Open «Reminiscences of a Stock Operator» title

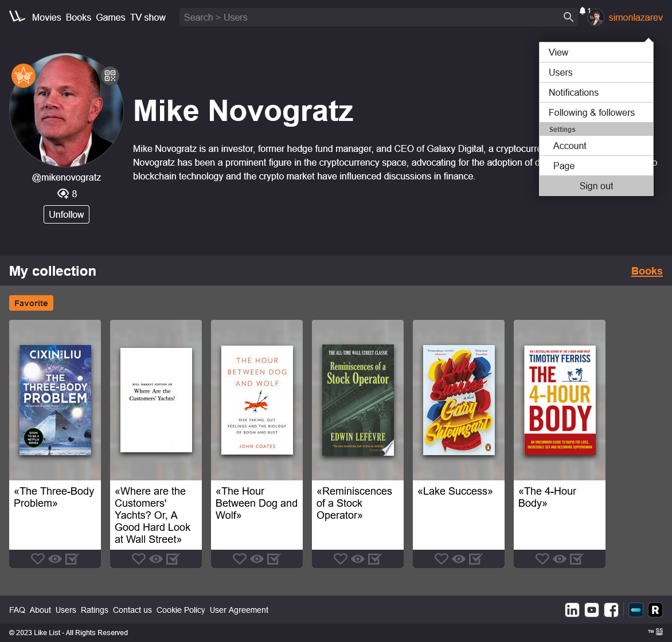(x=354, y=503)
